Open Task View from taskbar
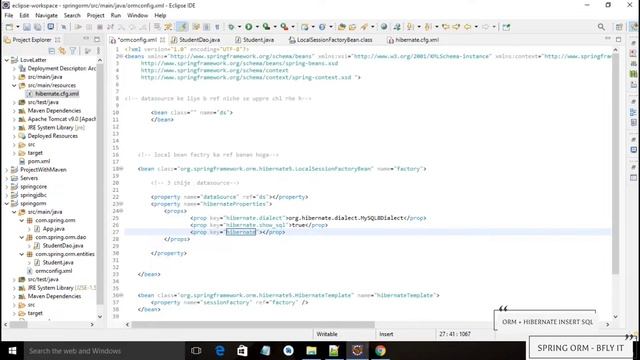 click(x=196, y=351)
